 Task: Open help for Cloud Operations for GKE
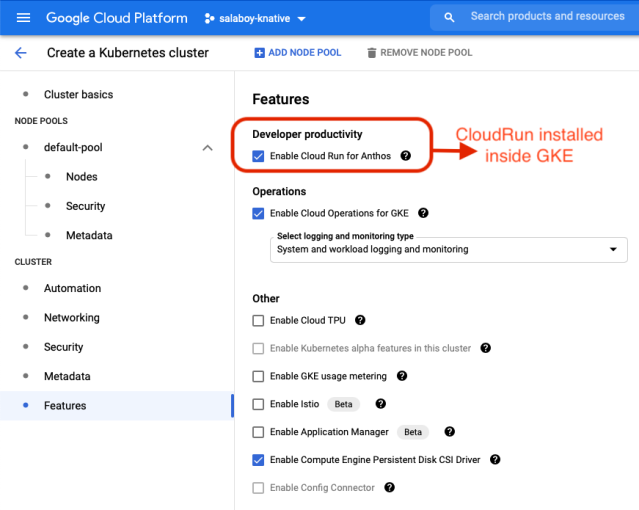click(423, 213)
